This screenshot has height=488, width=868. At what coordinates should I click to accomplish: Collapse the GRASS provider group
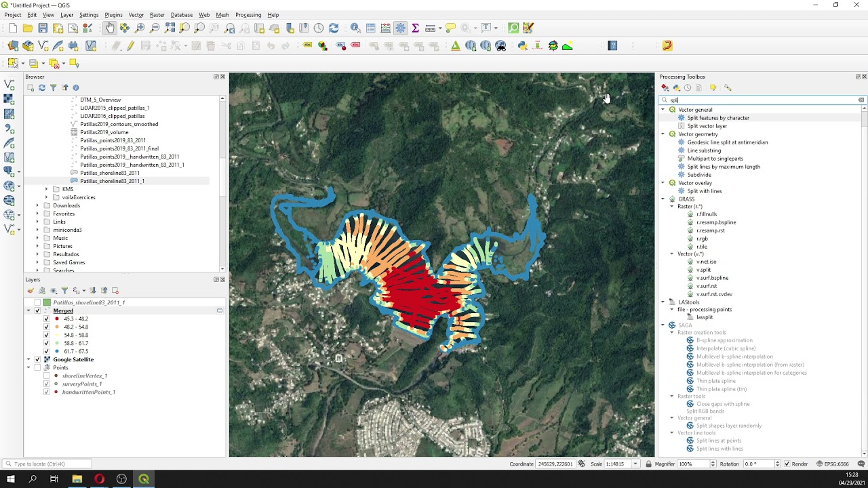click(663, 199)
